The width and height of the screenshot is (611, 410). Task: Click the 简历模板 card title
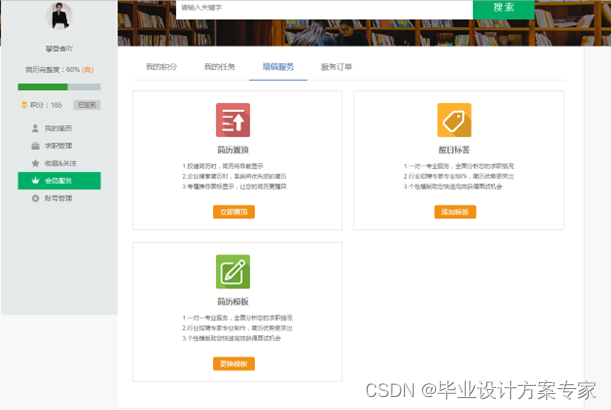tap(233, 301)
